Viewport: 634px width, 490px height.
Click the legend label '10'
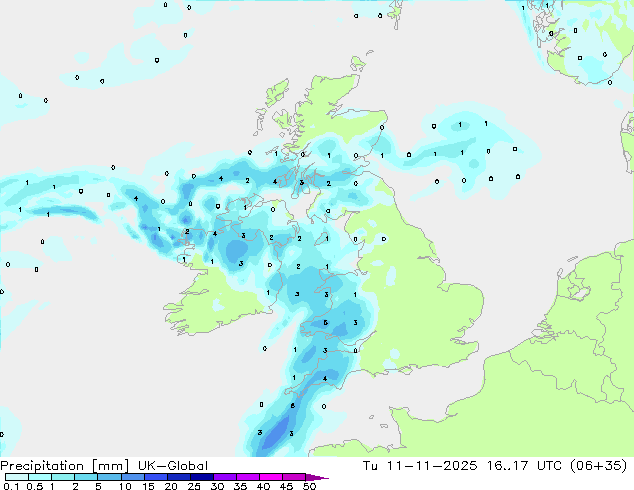125,486
